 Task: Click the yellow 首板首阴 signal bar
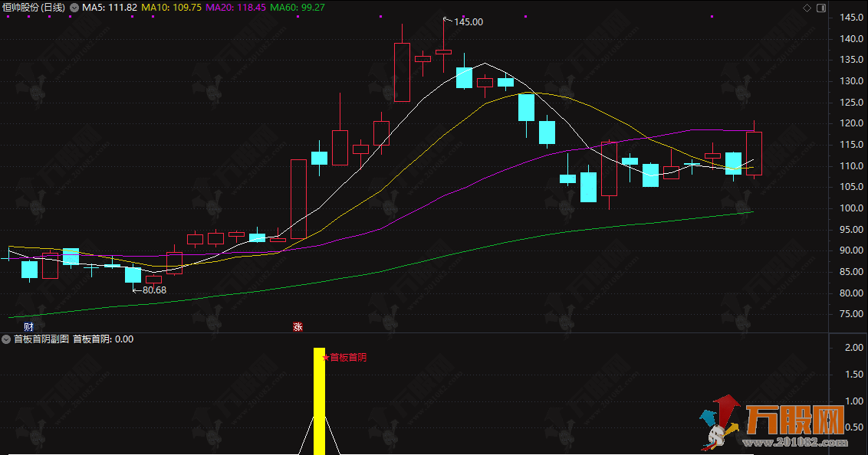319,401
